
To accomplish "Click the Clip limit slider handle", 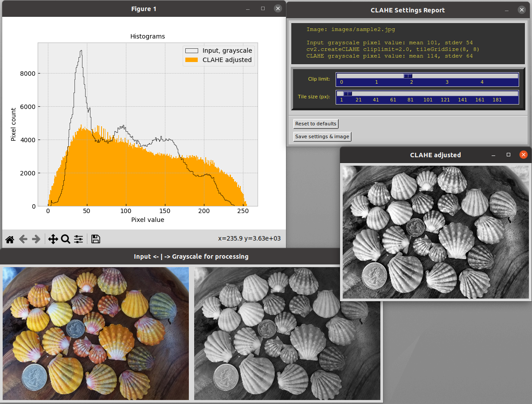I will pos(408,76).
